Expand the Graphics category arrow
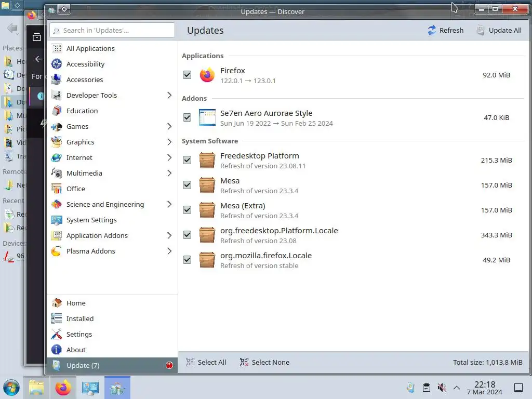Image resolution: width=532 pixels, height=399 pixels. [169, 142]
